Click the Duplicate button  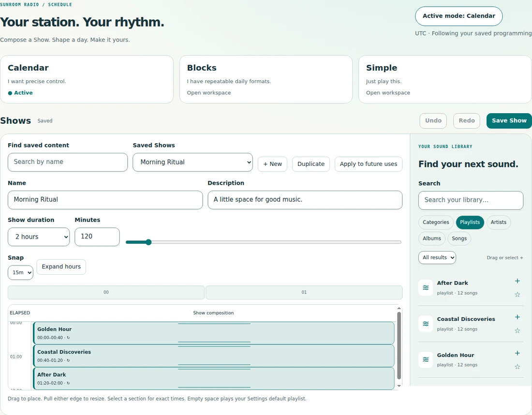(311, 164)
